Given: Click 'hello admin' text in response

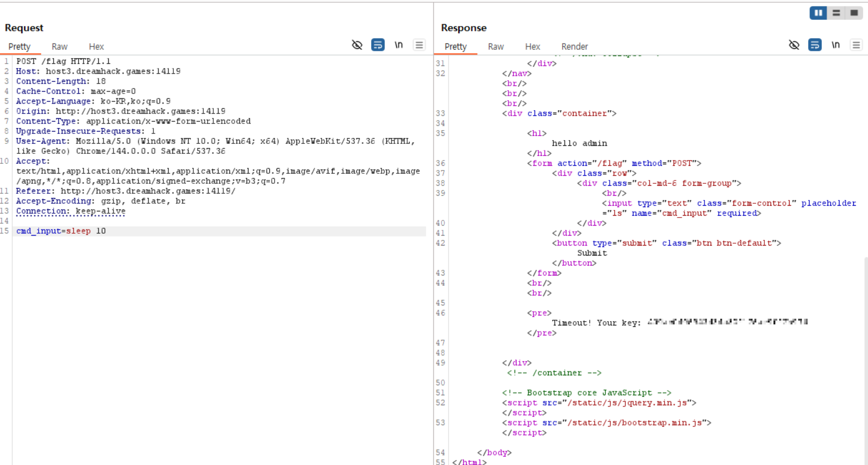Looking at the screenshot, I should pyautogui.click(x=579, y=143).
